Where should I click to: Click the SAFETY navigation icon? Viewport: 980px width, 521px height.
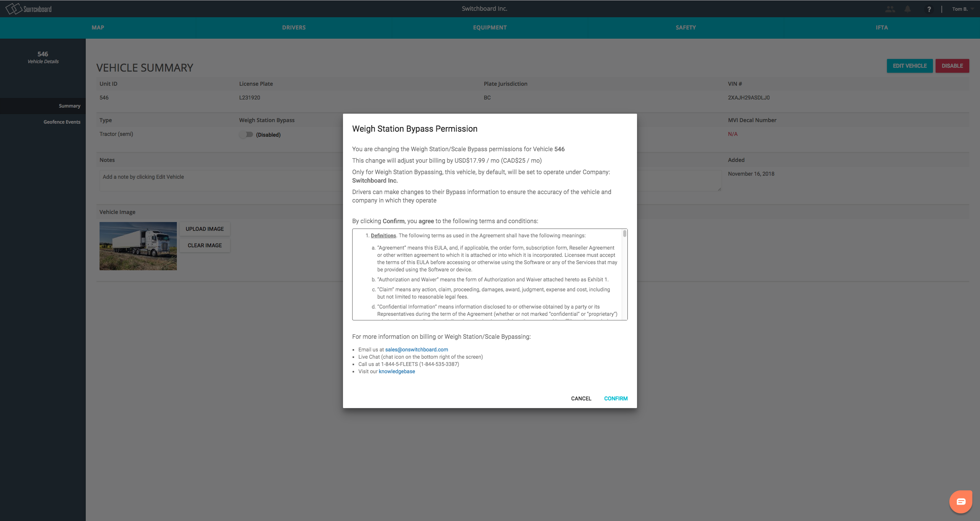click(686, 28)
